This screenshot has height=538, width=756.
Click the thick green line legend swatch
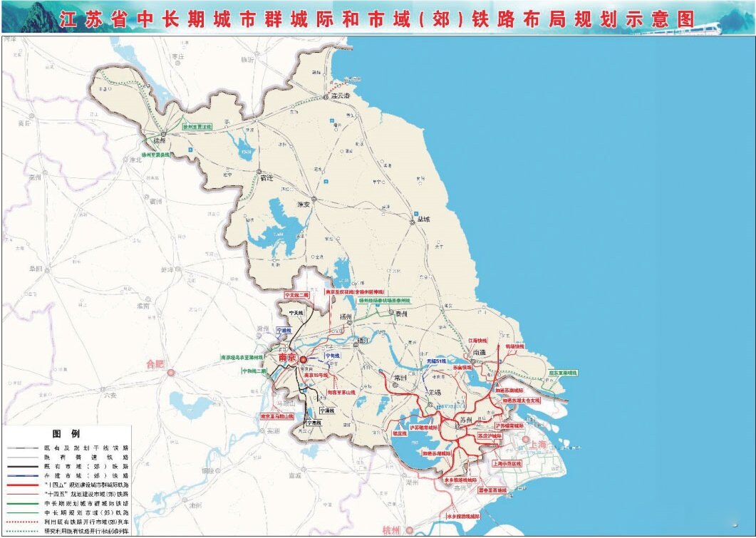23,503
